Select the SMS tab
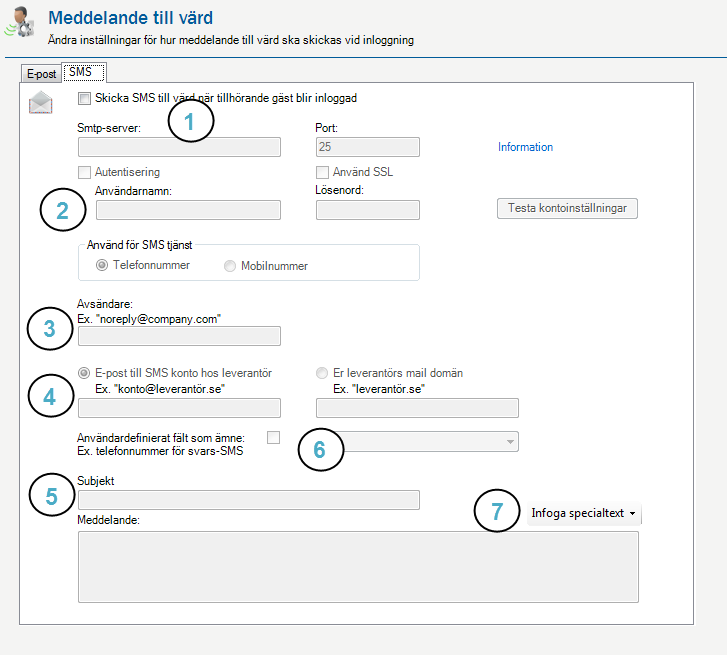This screenshot has width=727, height=655. pyautogui.click(x=84, y=72)
